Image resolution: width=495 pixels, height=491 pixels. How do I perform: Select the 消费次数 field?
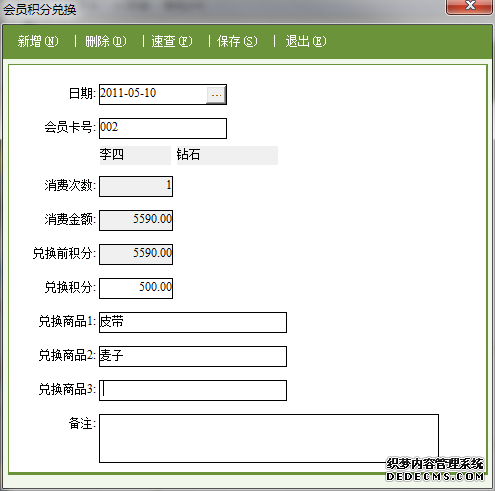point(136,186)
